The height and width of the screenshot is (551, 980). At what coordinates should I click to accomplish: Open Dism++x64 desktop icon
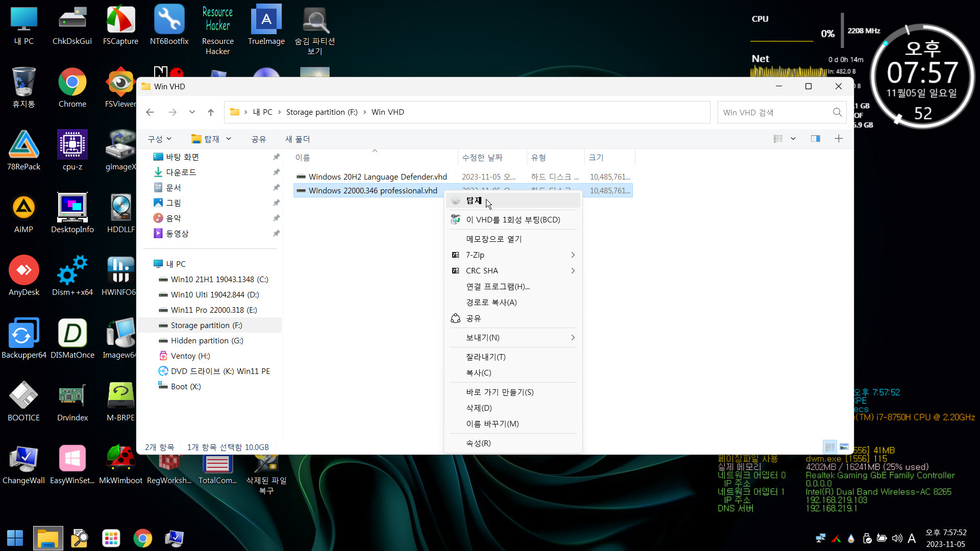point(72,276)
